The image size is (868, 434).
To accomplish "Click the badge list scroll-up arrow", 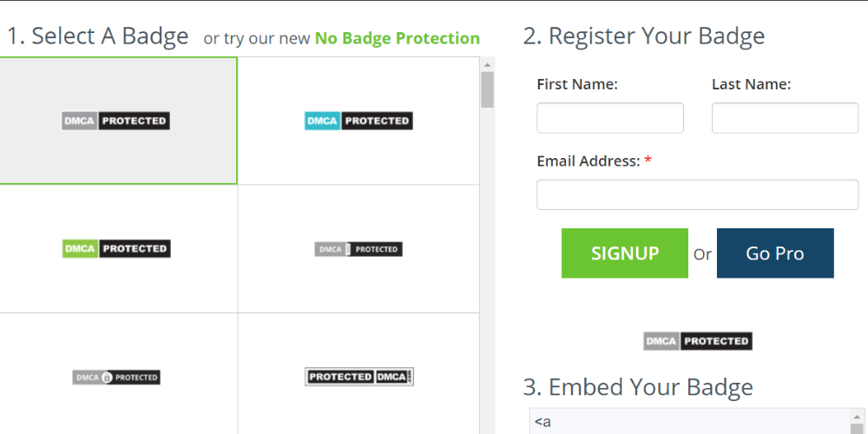I will [487, 65].
